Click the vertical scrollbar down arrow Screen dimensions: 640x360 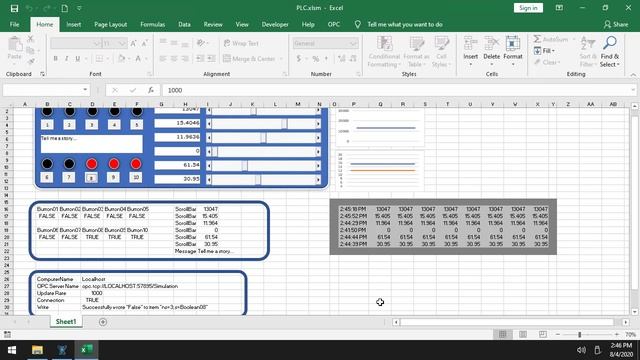[x=635, y=312]
